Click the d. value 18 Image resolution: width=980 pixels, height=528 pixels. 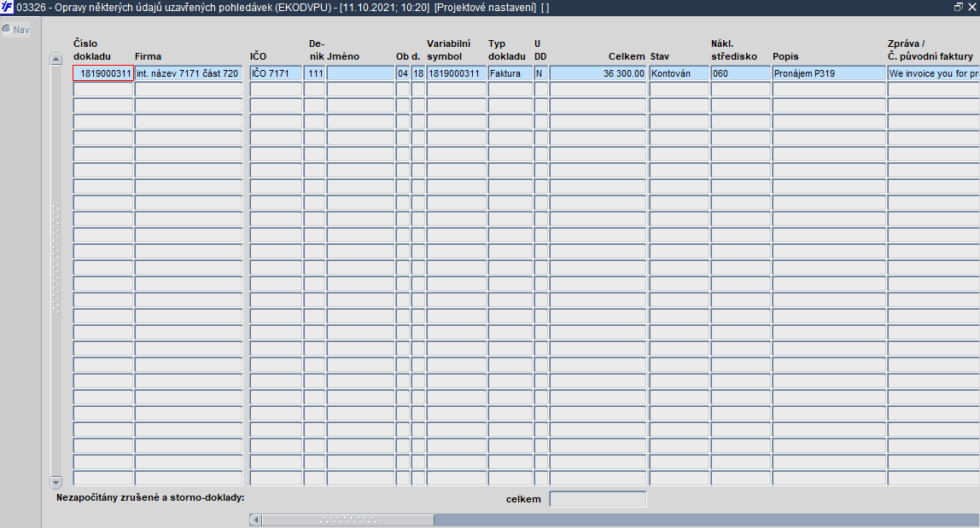[x=418, y=73]
